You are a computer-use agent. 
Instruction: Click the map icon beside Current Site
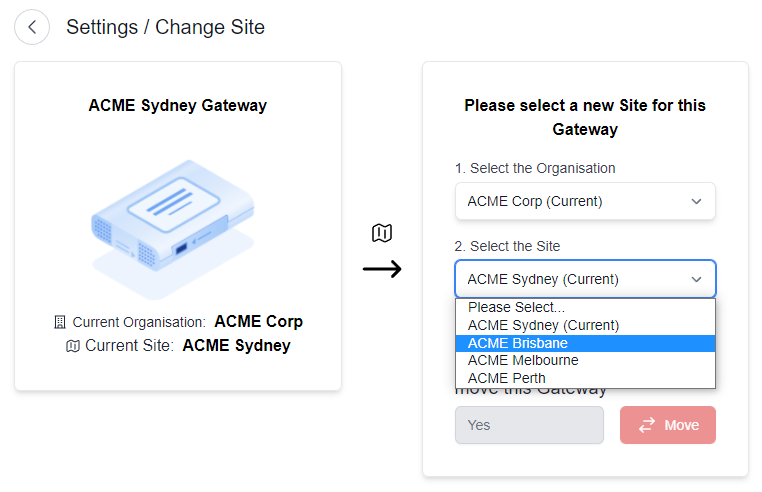(72, 346)
